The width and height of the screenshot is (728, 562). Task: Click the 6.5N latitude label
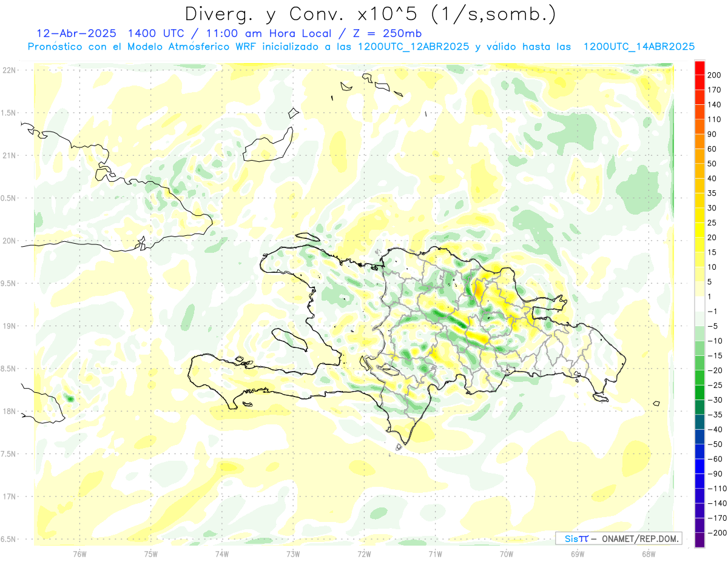coord(8,539)
